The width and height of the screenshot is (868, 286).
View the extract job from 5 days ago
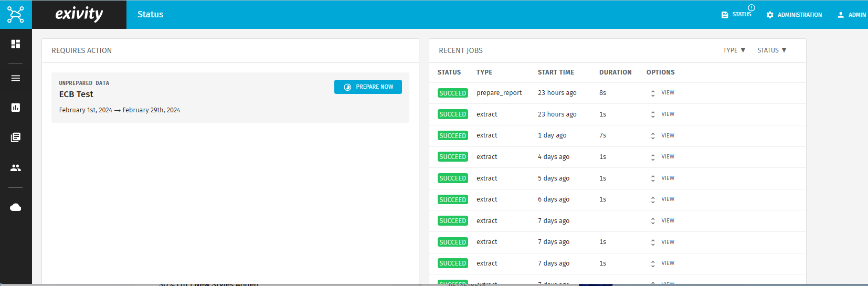tap(668, 178)
